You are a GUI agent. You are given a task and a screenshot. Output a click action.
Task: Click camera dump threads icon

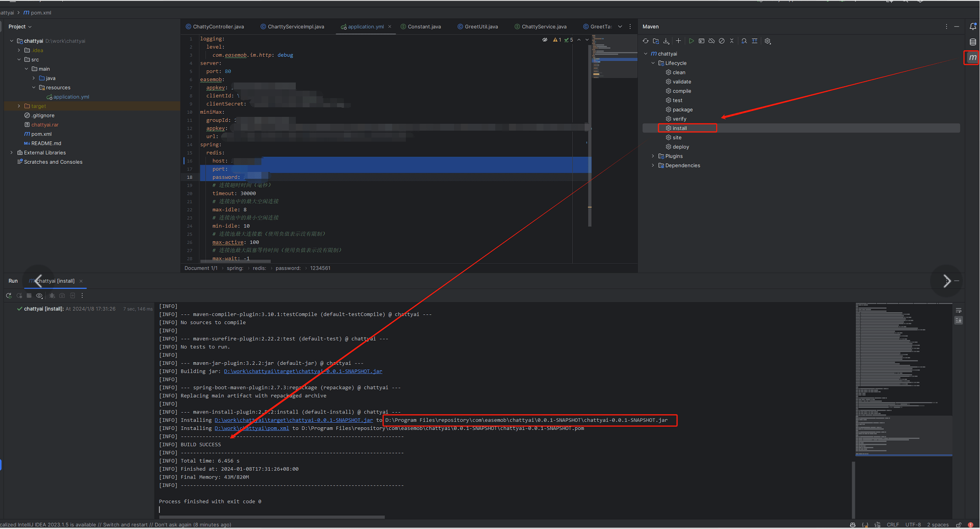coord(62,296)
